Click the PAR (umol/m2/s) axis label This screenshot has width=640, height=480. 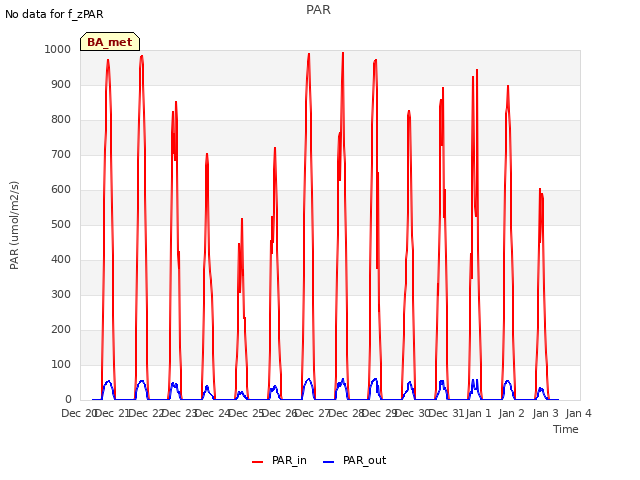(14, 225)
